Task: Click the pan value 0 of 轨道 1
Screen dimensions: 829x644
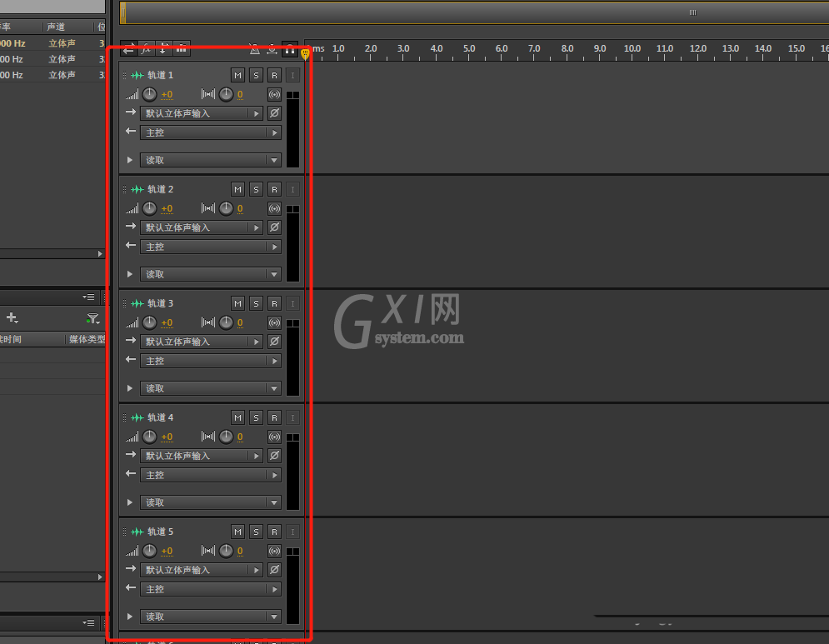Action: pos(240,95)
